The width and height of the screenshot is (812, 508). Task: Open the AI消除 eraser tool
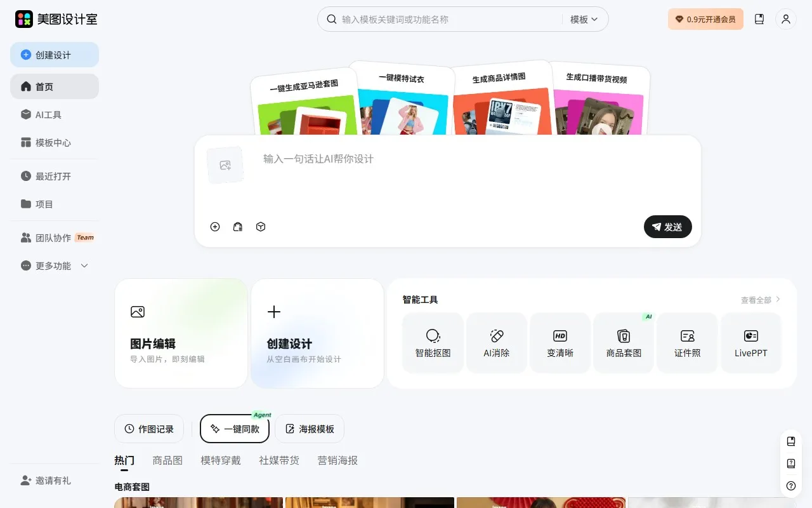coord(496,342)
